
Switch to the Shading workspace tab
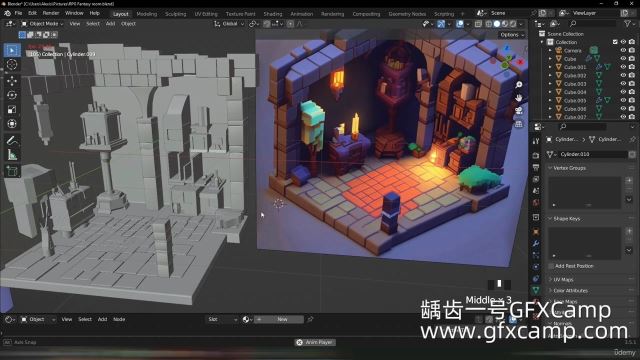(273, 14)
